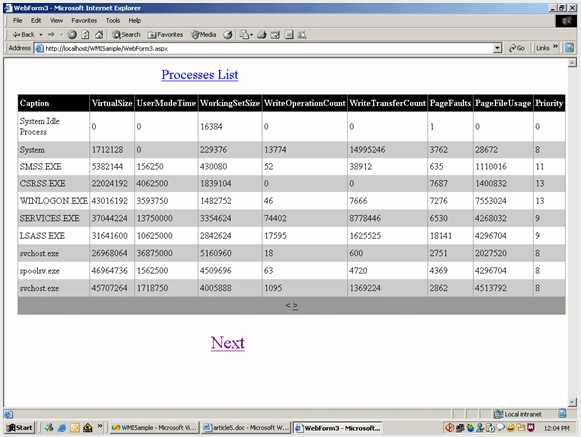
Task: Click the value 14995246 in System row
Action: click(367, 150)
